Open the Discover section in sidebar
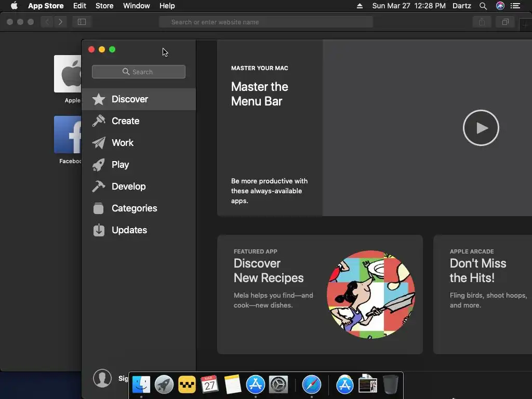532x399 pixels. click(x=138, y=99)
